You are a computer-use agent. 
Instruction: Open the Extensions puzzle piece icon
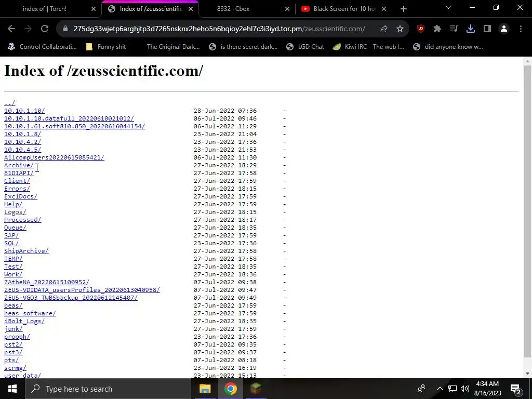437,29
